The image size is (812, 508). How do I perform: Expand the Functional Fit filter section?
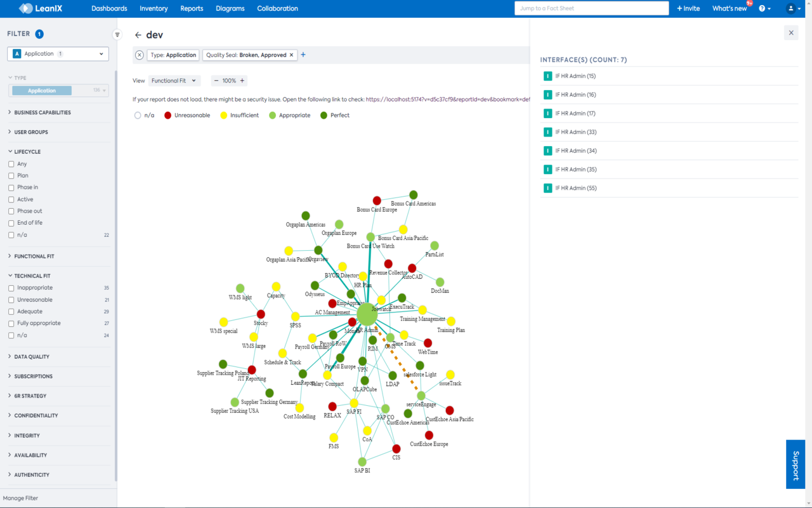(34, 257)
